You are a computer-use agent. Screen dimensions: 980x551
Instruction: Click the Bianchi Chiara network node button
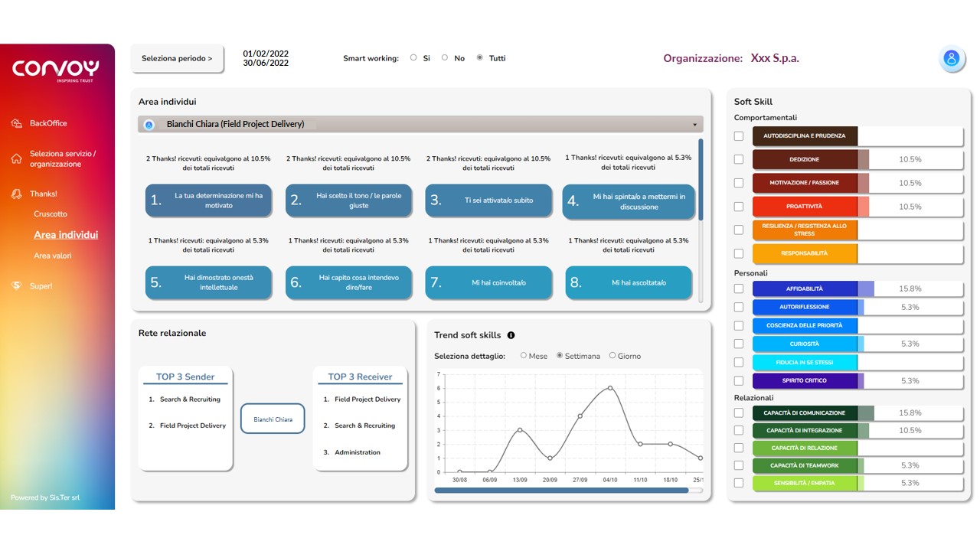point(273,419)
